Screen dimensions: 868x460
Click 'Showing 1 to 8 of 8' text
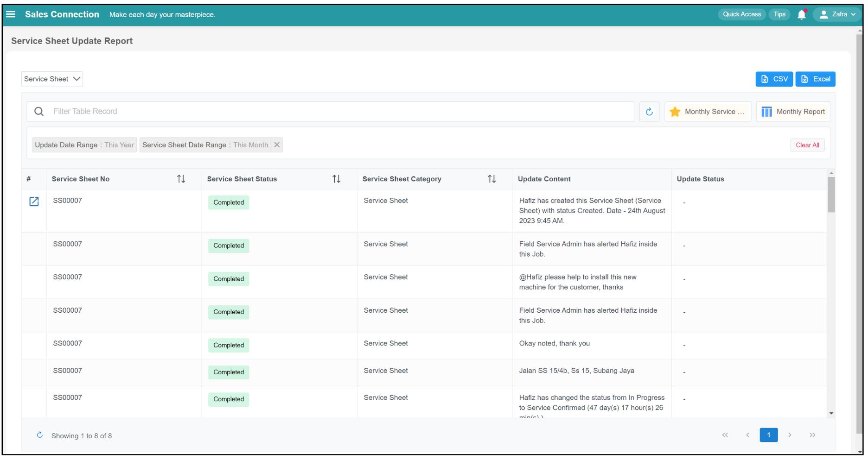pos(82,436)
